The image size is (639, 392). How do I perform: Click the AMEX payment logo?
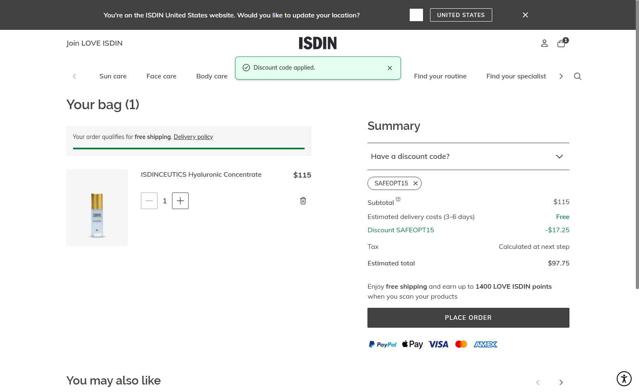[485, 344]
